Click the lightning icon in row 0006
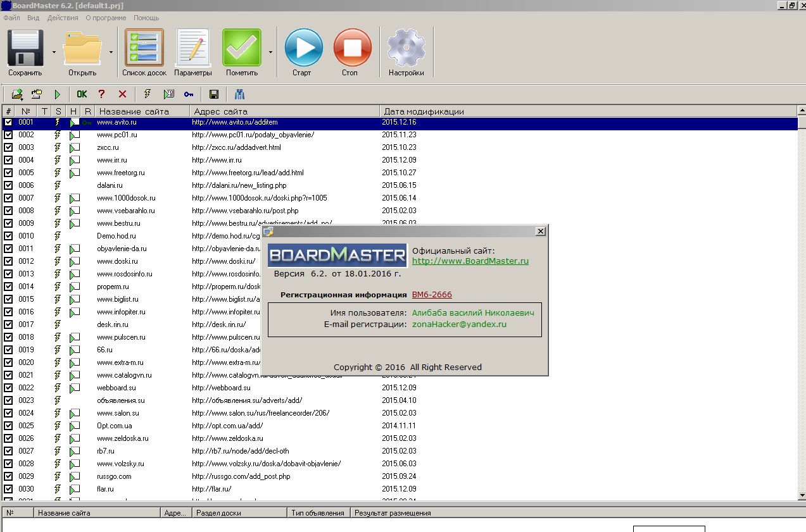 [58, 185]
